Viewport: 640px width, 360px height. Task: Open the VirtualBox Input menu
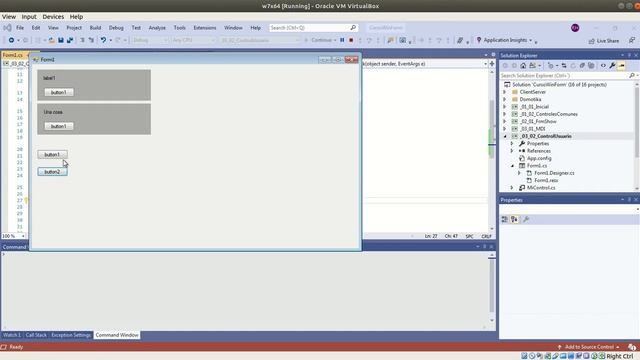(x=29, y=17)
